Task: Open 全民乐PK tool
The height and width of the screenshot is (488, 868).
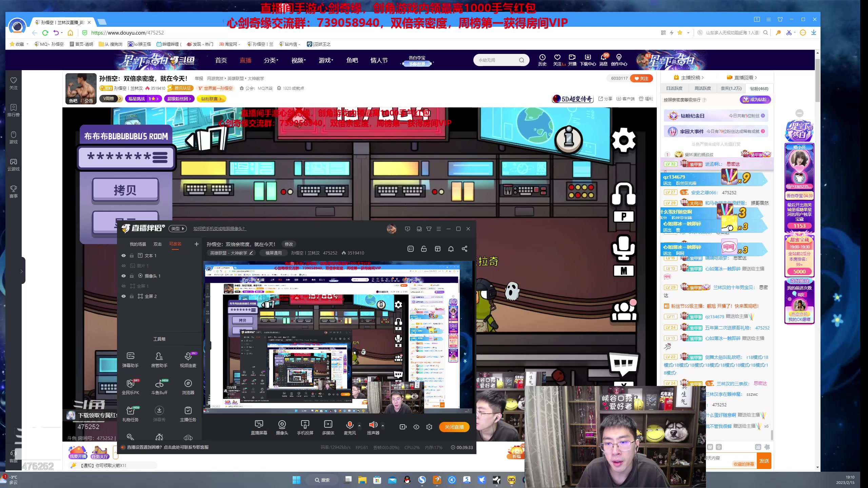Action: [x=130, y=387]
